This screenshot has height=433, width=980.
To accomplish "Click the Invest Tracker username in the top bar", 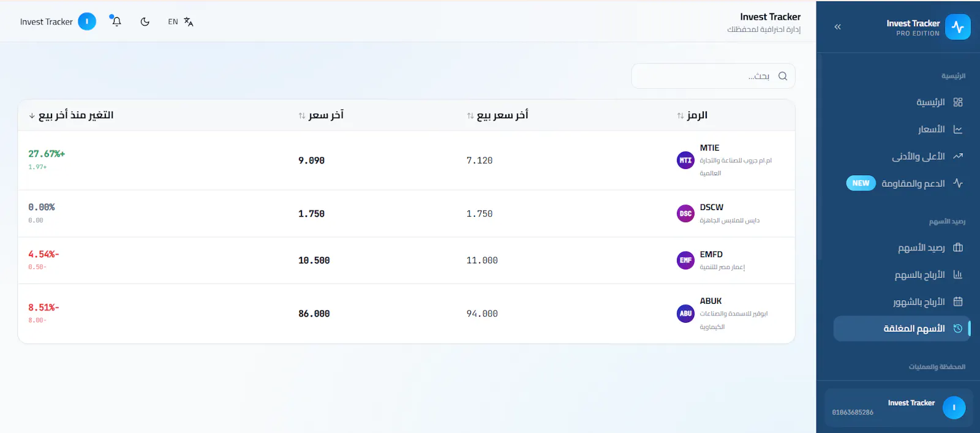I will pyautogui.click(x=47, y=21).
